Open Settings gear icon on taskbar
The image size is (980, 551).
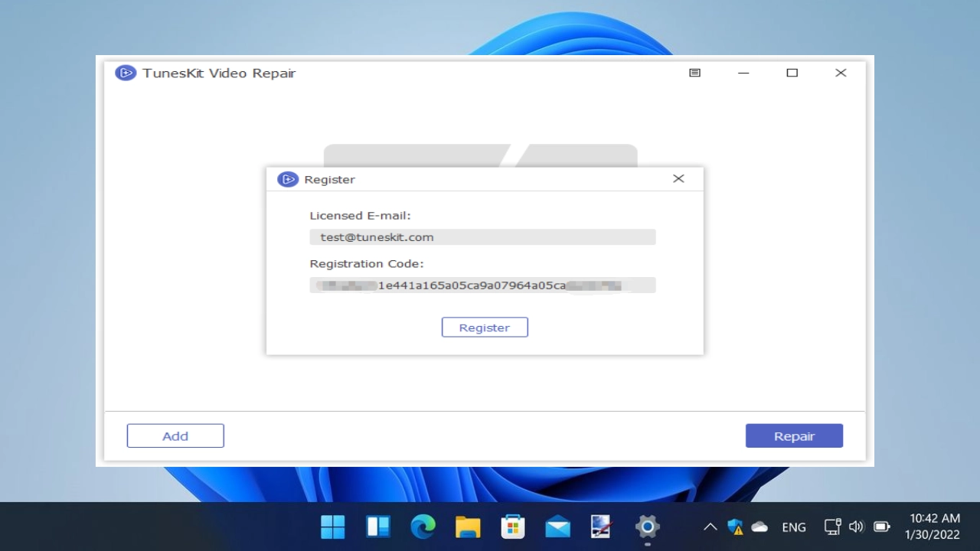(x=648, y=527)
